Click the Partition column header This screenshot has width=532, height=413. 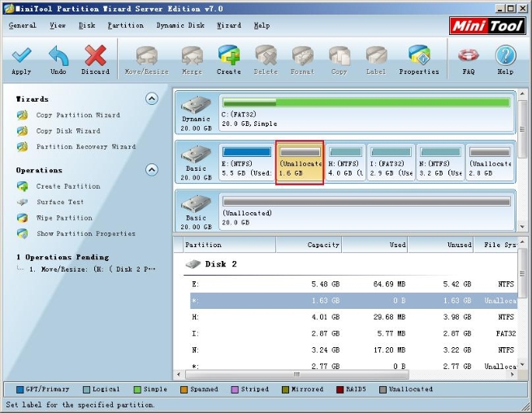point(229,245)
